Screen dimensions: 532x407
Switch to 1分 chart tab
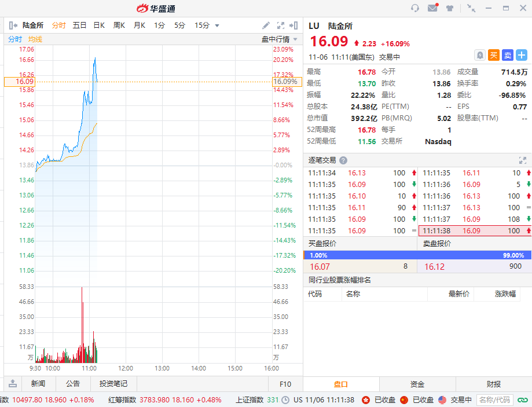coord(159,25)
